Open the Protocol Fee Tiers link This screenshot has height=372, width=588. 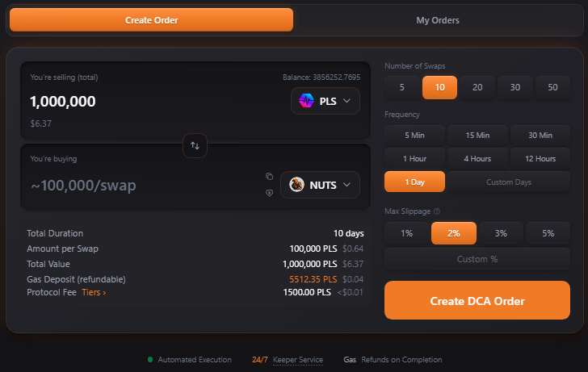(94, 292)
